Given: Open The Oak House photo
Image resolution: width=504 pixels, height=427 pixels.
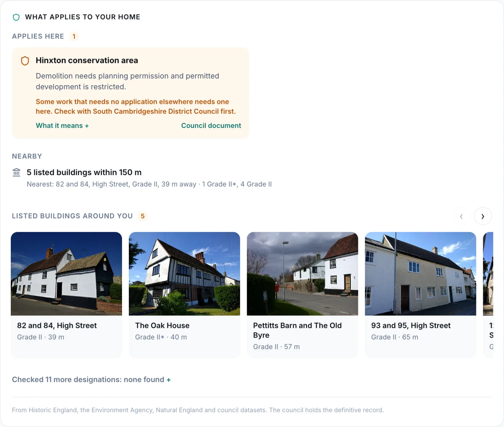Looking at the screenshot, I should point(184,274).
